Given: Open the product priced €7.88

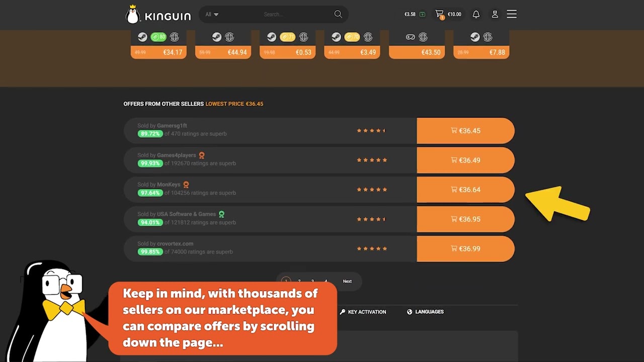Looking at the screenshot, I should (x=481, y=52).
